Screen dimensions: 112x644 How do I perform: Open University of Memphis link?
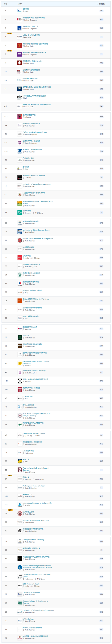pos(31,593)
